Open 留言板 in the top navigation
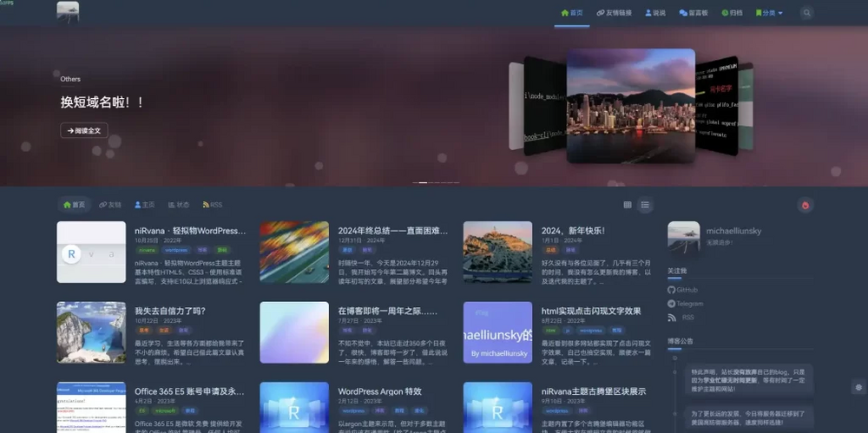Screen dimensions: 868x433 (x=694, y=13)
